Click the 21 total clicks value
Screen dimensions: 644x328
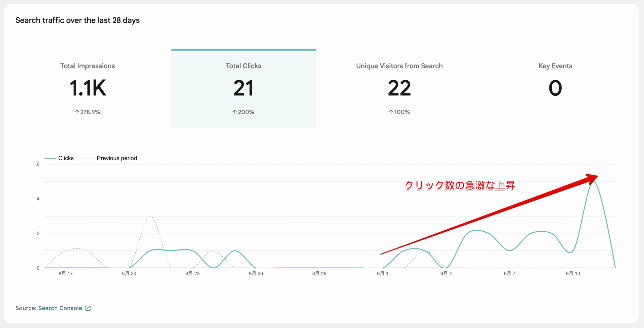coord(243,88)
